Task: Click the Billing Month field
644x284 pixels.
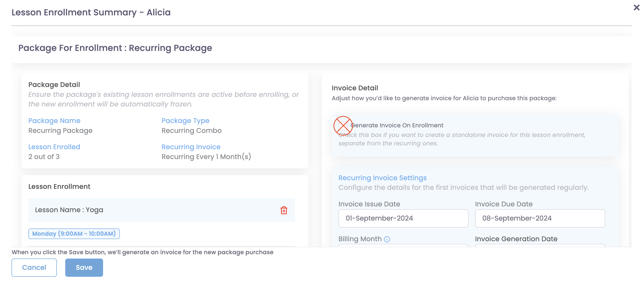Action: tap(403, 245)
